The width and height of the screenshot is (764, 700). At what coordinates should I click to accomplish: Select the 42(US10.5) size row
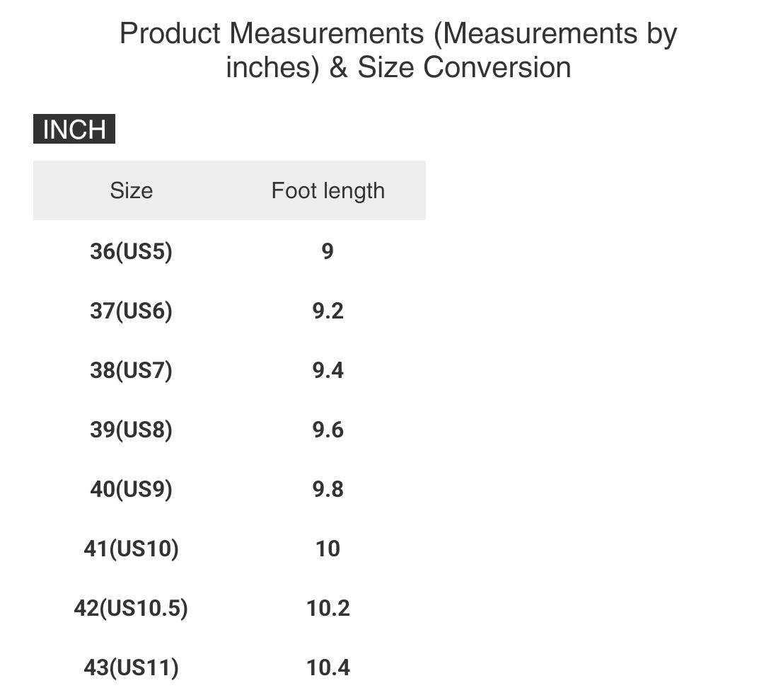pos(131,608)
